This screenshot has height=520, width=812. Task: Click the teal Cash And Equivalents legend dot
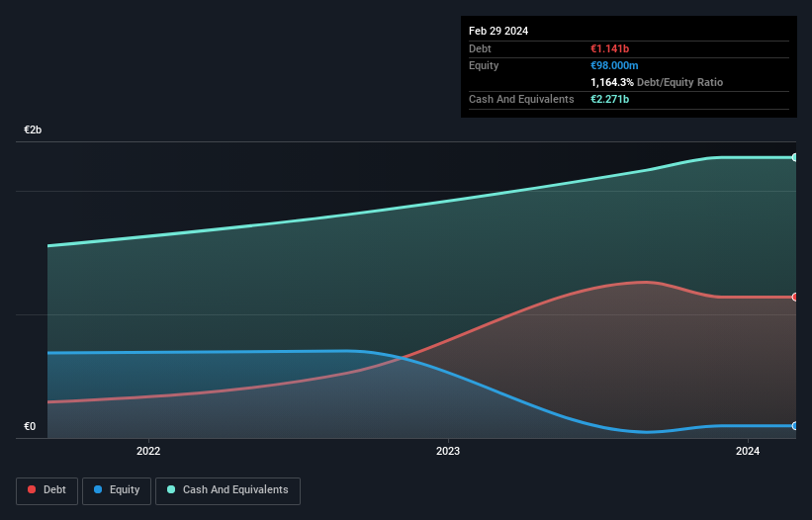171,489
